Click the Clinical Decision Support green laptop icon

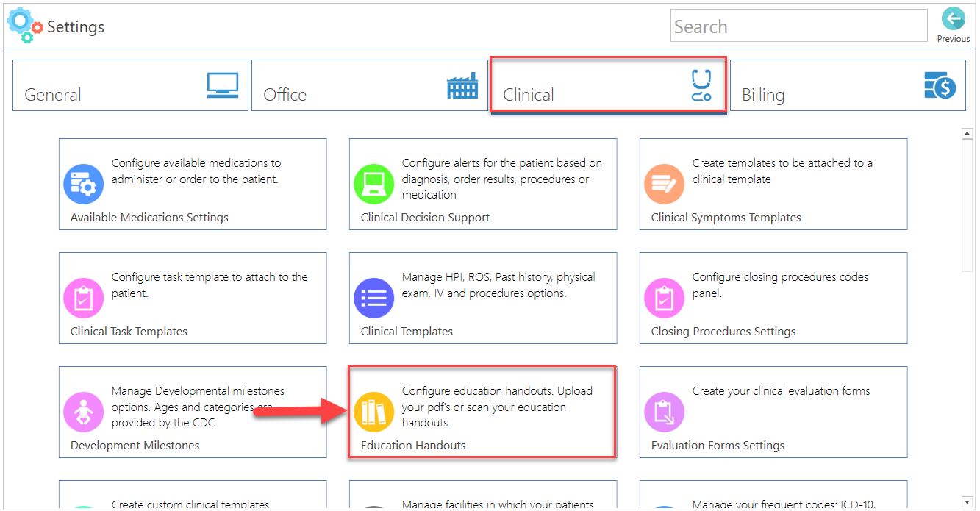coord(373,184)
